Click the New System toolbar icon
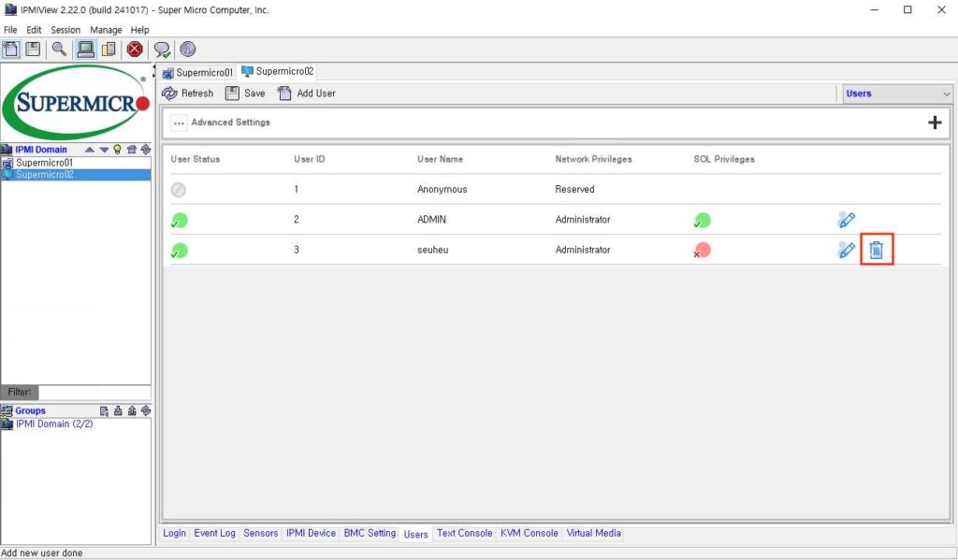Viewport: 958px width, 560px height. point(11,49)
